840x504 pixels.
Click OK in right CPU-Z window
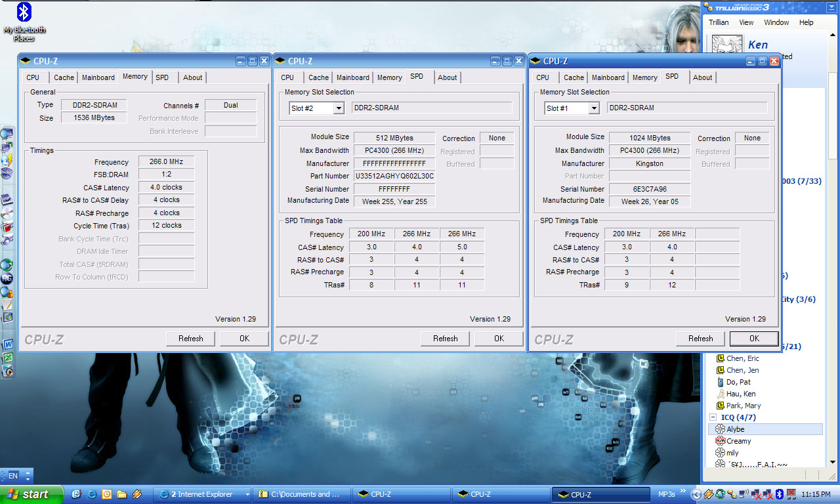pyautogui.click(x=754, y=339)
